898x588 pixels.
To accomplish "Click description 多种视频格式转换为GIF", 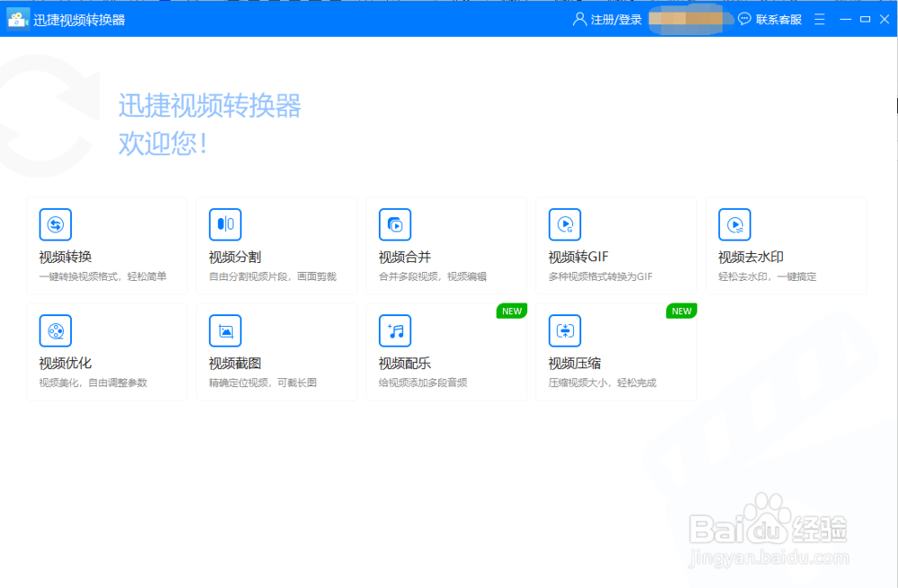I will point(600,276).
